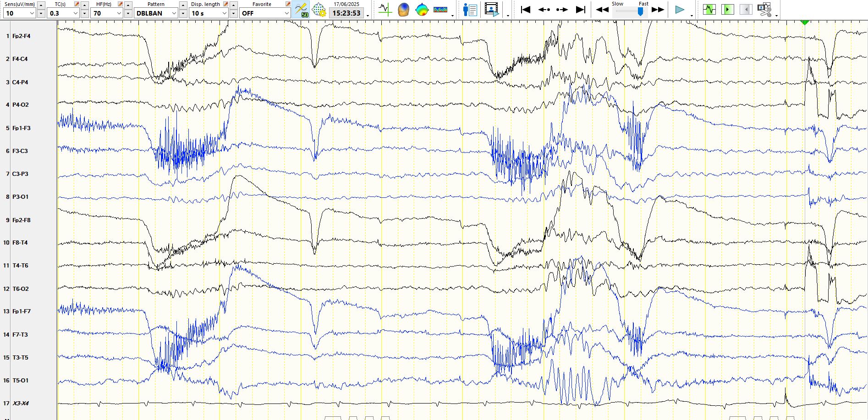Open the Disp. length dropdown showing 10 s
This screenshot has height=420, width=868.
coord(209,13)
